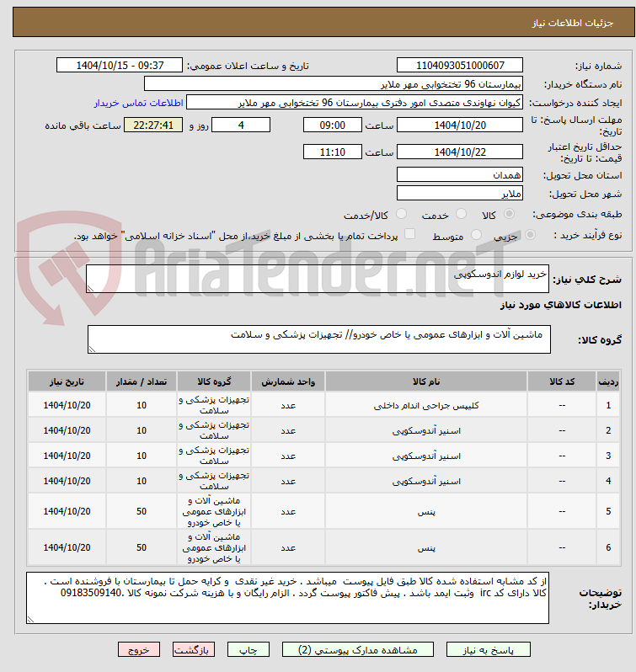Click unit عدد in row 3
The width and height of the screenshot is (636, 672).
(288, 456)
